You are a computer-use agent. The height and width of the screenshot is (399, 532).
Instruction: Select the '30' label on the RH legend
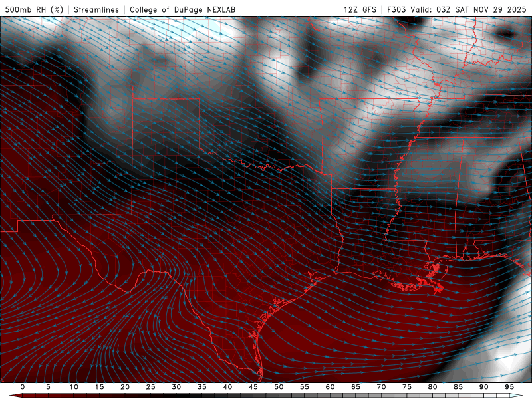[x=176, y=387]
